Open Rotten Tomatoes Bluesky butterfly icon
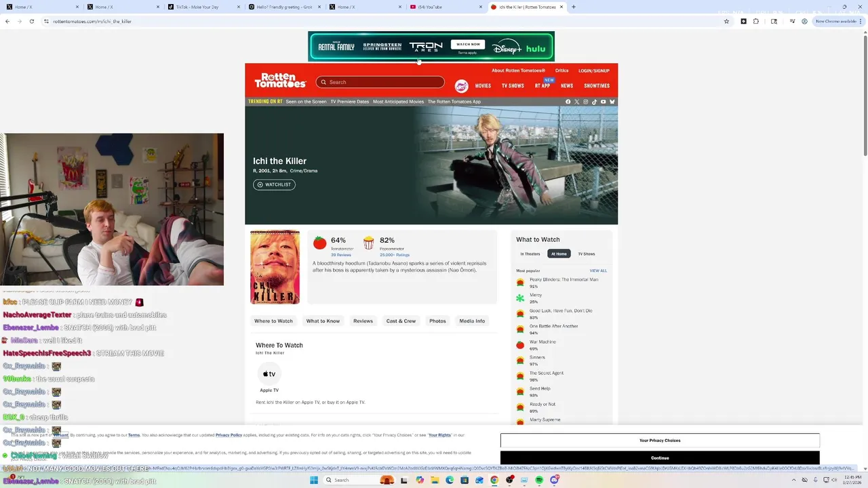Image resolution: width=868 pixels, height=488 pixels. pos(612,102)
